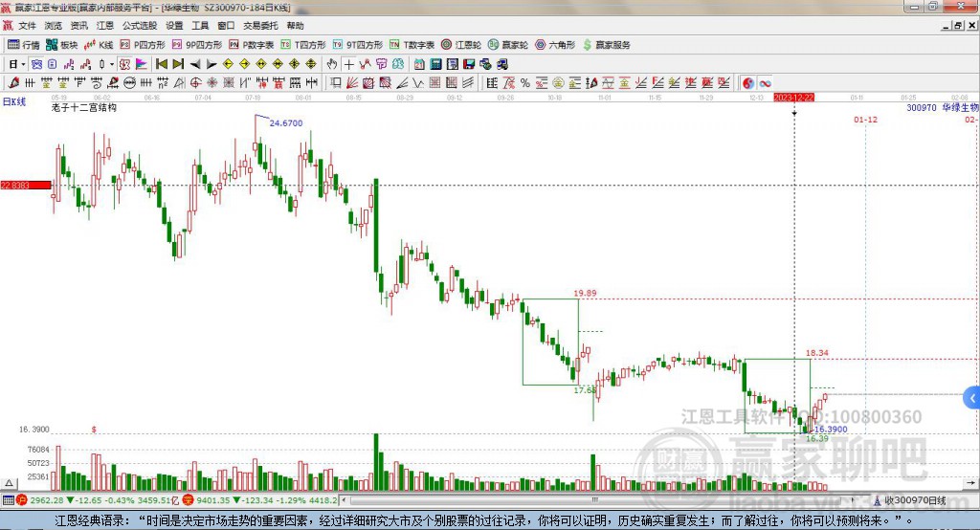Screen dimensions: 980x530
Task: Open the 江恩轮 Gann wheel
Action: pyautogui.click(x=461, y=44)
